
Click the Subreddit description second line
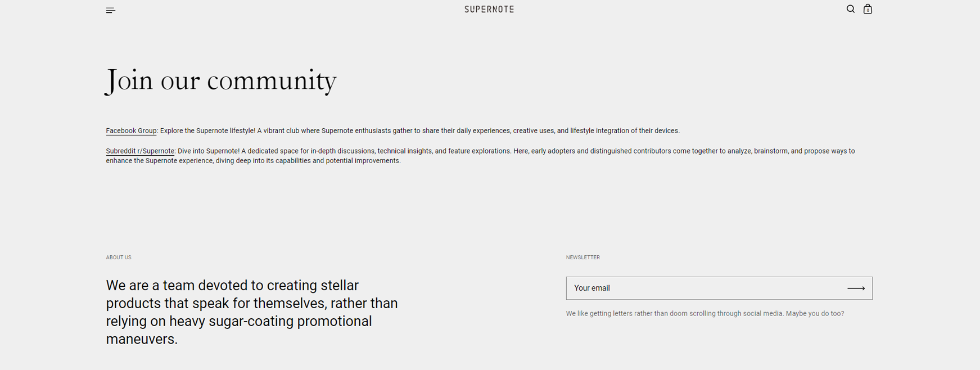(x=253, y=161)
